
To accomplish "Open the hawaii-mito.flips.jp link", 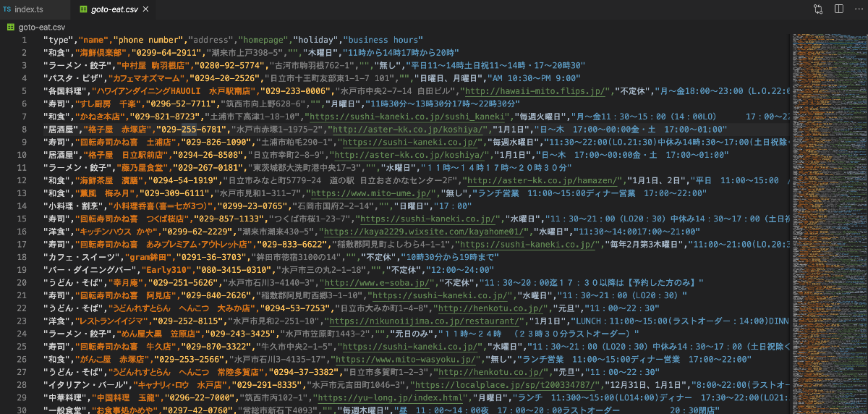I will click(x=535, y=91).
